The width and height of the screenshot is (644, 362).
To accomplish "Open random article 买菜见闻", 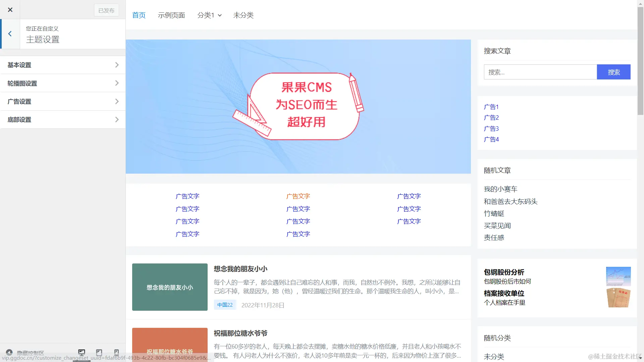I will [497, 226].
